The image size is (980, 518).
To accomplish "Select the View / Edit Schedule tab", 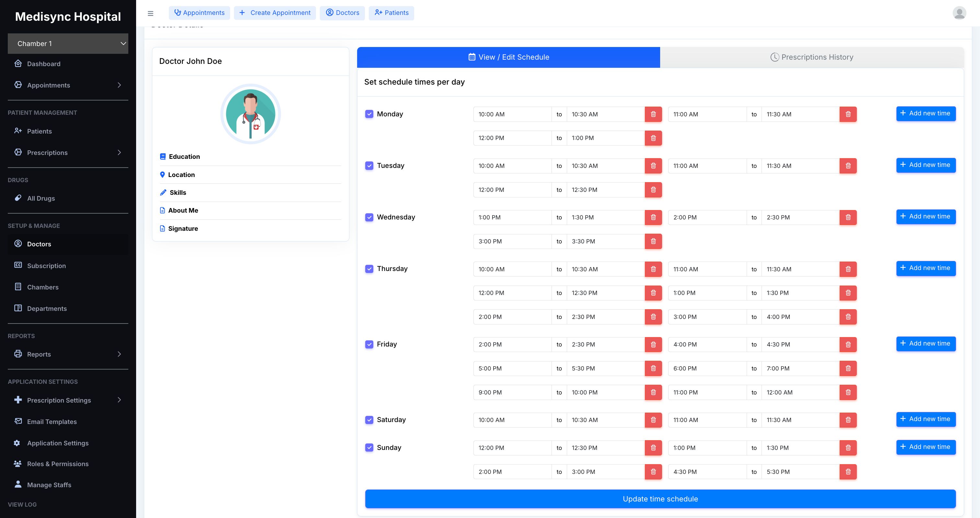I will pos(508,57).
